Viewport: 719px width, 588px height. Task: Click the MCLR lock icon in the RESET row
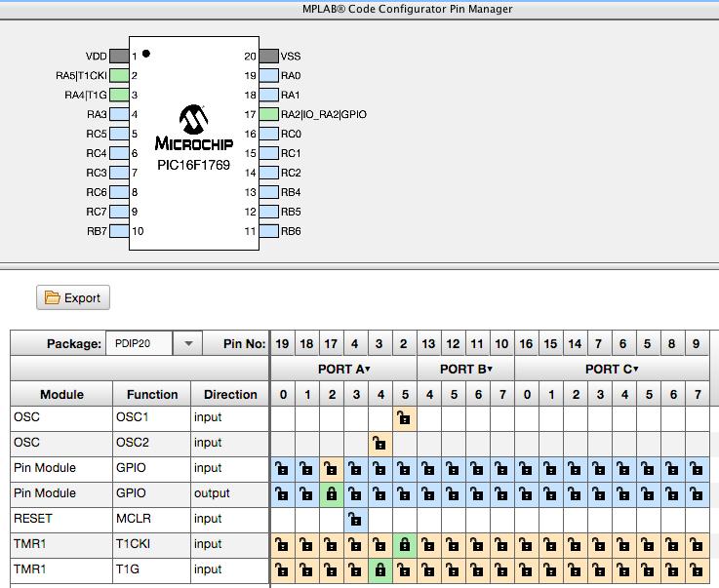(355, 520)
